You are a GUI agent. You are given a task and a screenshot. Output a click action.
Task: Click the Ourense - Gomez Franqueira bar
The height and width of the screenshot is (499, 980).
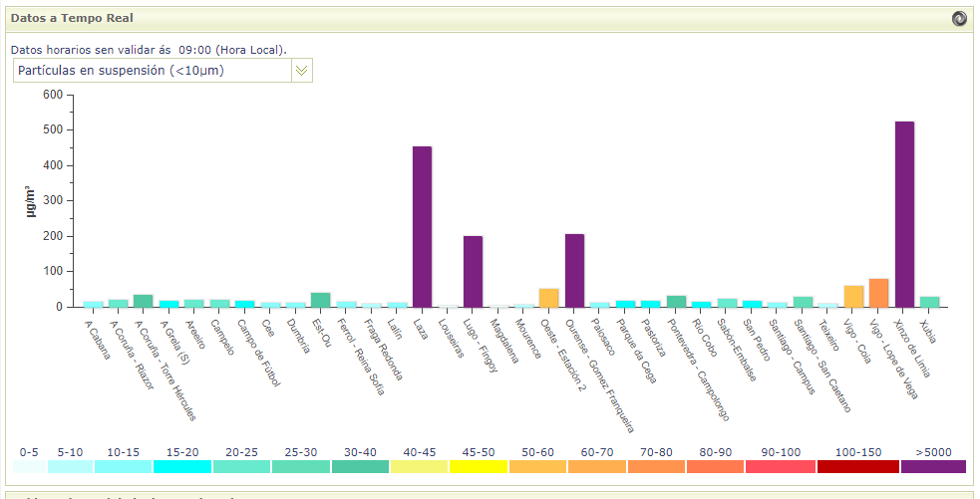(x=574, y=270)
